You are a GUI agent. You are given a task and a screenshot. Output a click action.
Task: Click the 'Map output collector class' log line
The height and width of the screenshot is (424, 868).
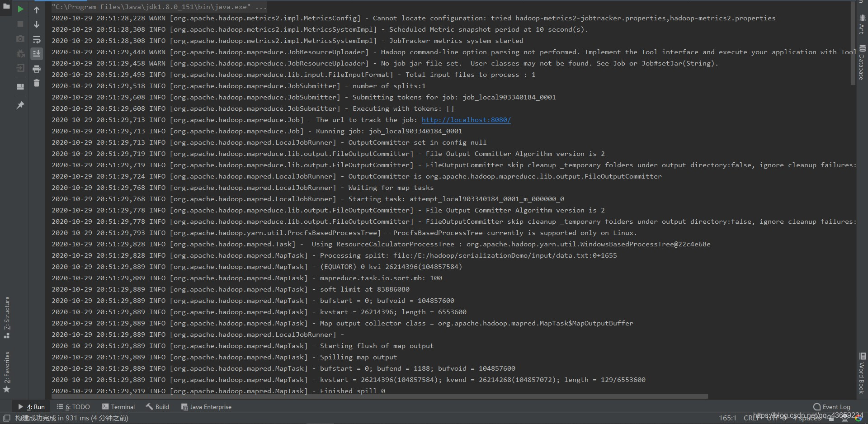point(342,323)
